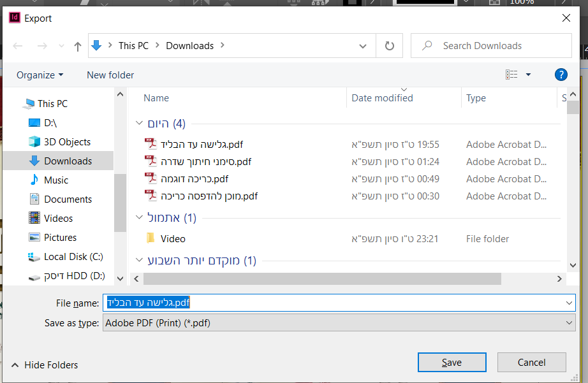The image size is (588, 383).
Task: Expand the File name history dropdown
Action: pos(569,303)
